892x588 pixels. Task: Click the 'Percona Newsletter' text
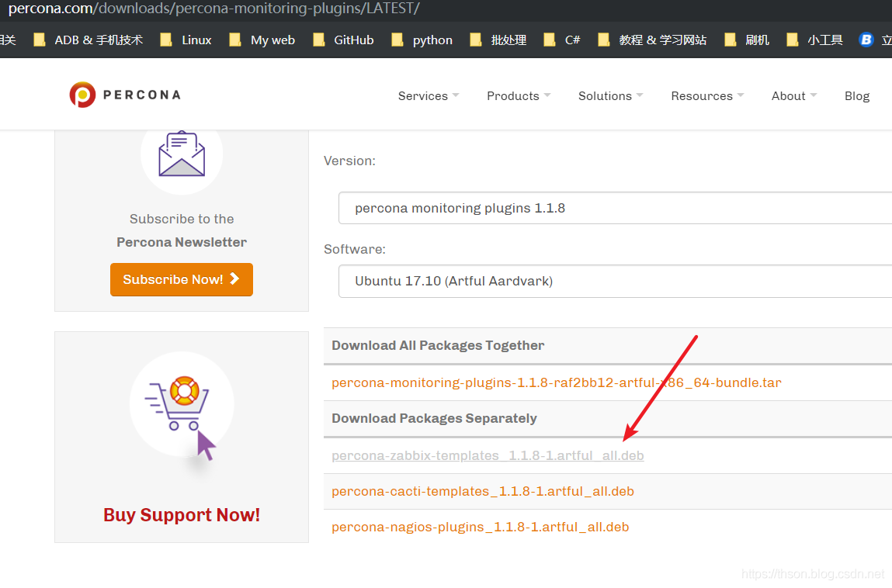click(182, 242)
